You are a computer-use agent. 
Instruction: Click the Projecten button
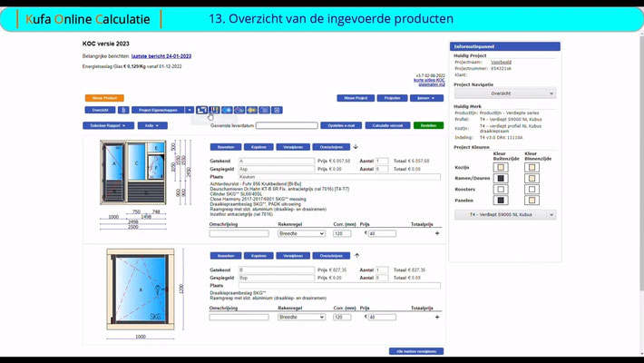(x=392, y=98)
